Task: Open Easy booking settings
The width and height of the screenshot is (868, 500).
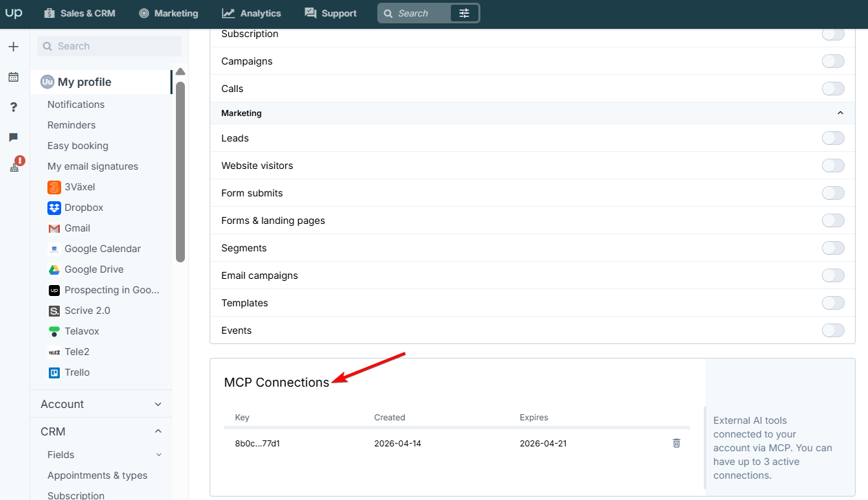Action: pyautogui.click(x=78, y=146)
